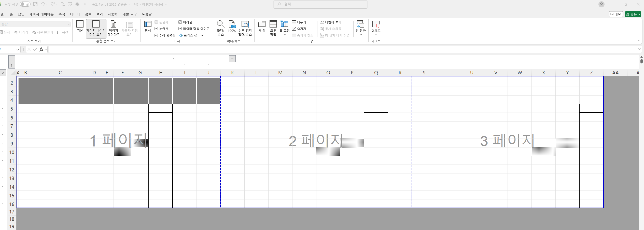Toggle the Formula Bar (수식 입력줄) checkbox
644x230 pixels.
(156, 35)
